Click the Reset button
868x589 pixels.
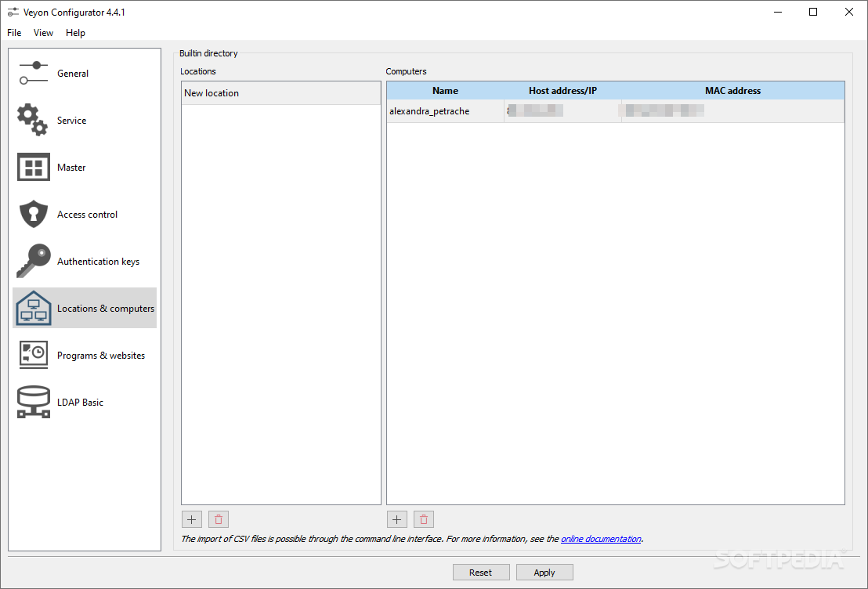[x=480, y=573]
